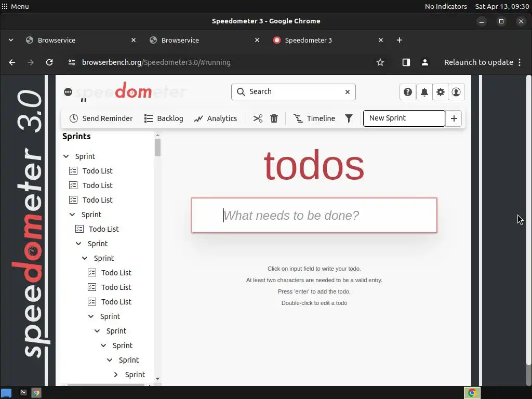Click the Chrome tray icon at bottom right
Screen dimensions: 532x399
click(472, 393)
